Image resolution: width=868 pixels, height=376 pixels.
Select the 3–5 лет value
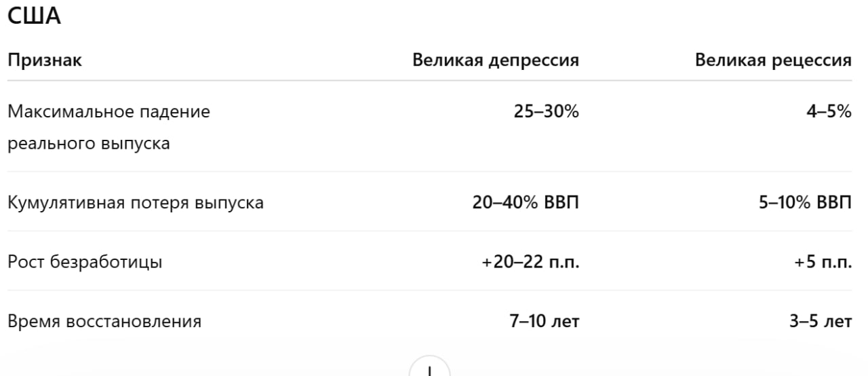pos(819,321)
